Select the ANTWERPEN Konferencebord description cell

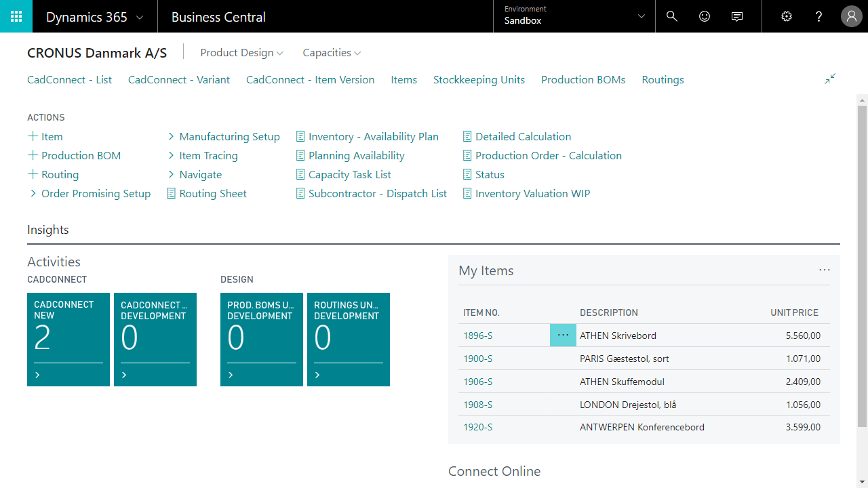click(642, 427)
